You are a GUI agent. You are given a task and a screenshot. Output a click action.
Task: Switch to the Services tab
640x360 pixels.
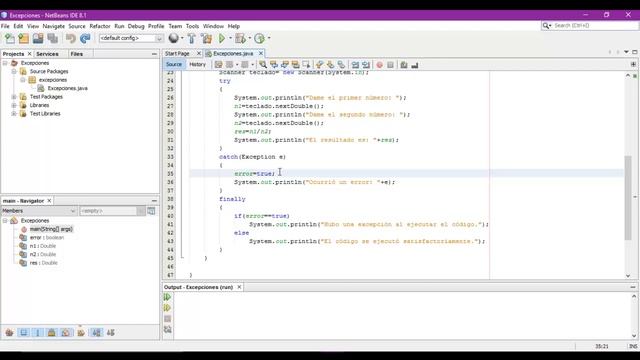(47, 54)
